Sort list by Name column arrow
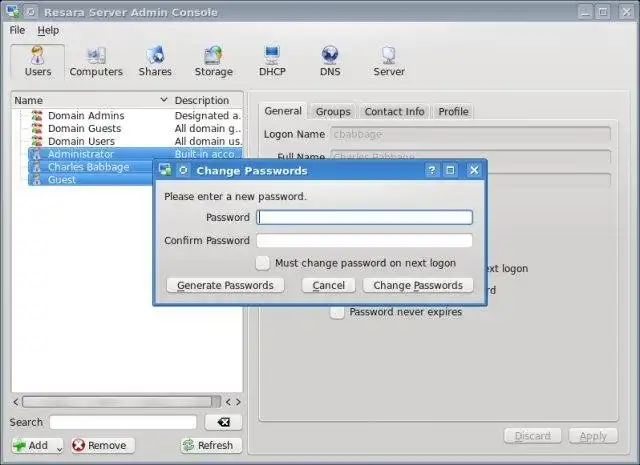This screenshot has width=640, height=465. tap(164, 100)
